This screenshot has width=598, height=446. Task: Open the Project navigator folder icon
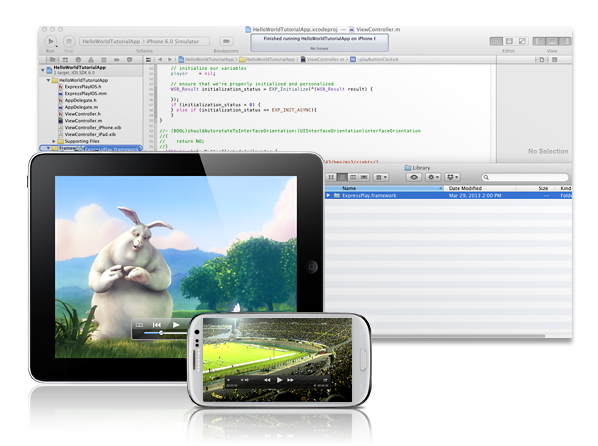pyautogui.click(x=52, y=60)
